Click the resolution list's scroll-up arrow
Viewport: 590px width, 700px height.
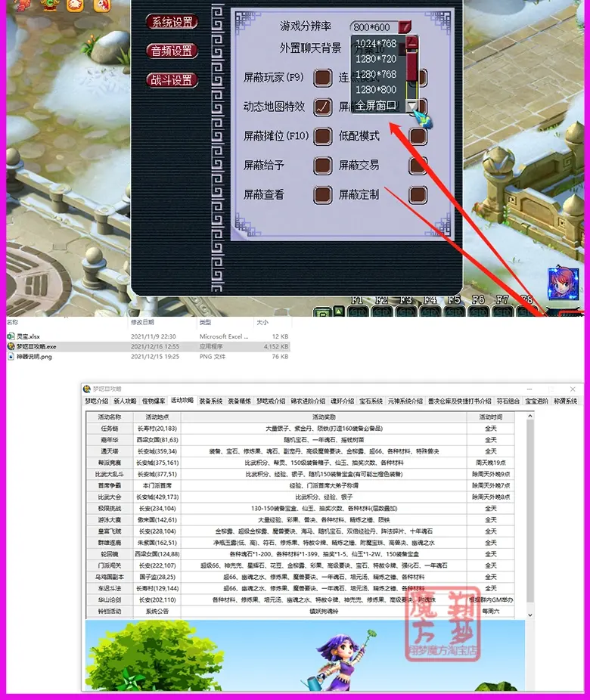pos(411,42)
